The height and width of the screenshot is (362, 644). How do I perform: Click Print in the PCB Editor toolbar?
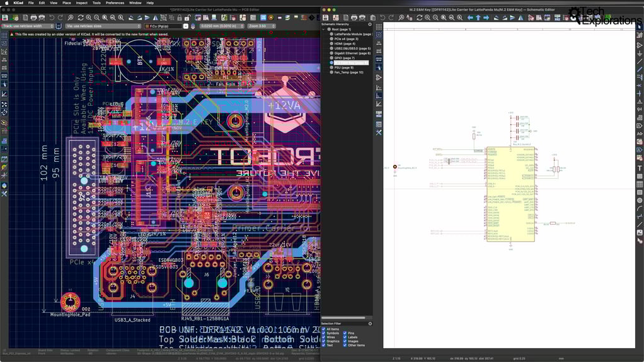click(x=33, y=18)
